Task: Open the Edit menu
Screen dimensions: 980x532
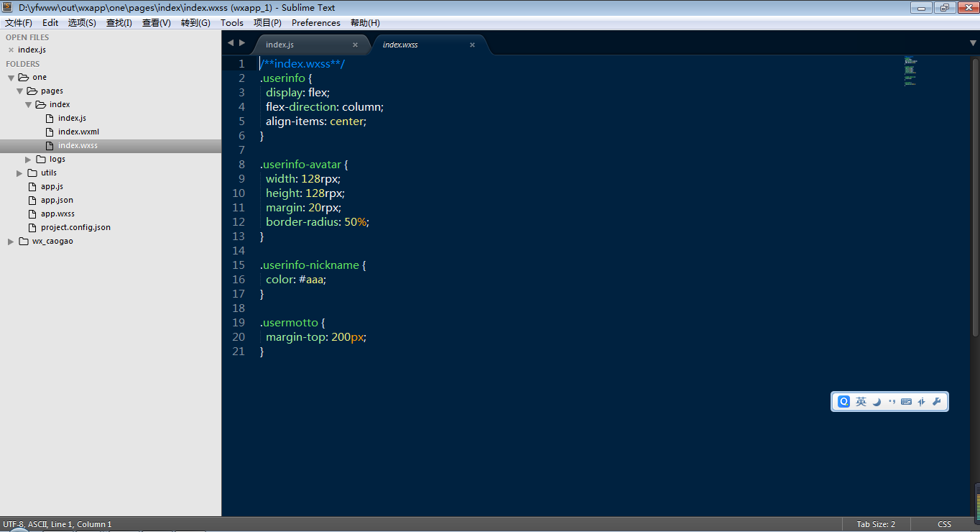Action: [x=50, y=23]
